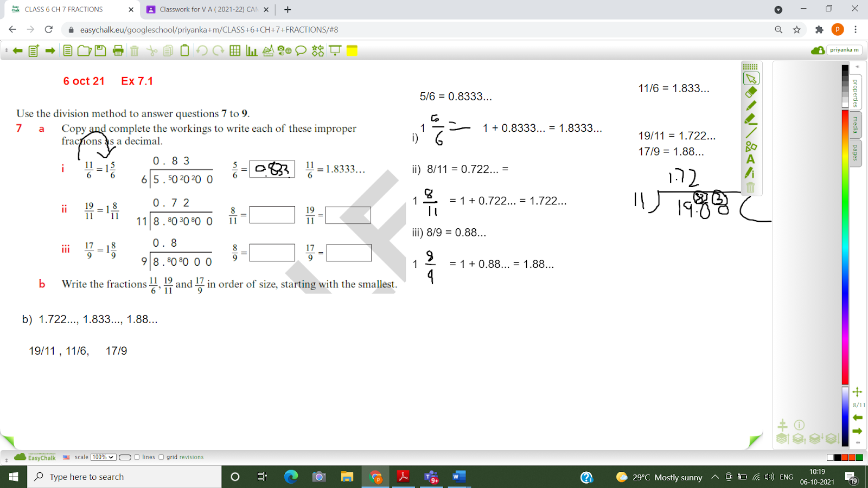Select the green swatch in status bar

coord(859,458)
